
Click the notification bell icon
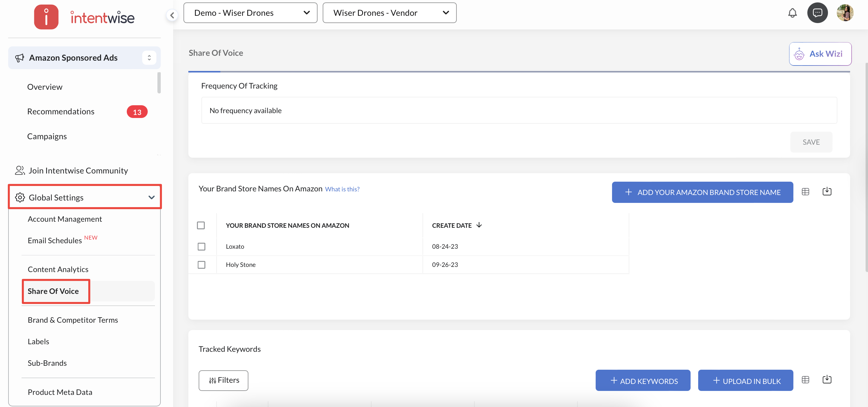pyautogui.click(x=792, y=13)
